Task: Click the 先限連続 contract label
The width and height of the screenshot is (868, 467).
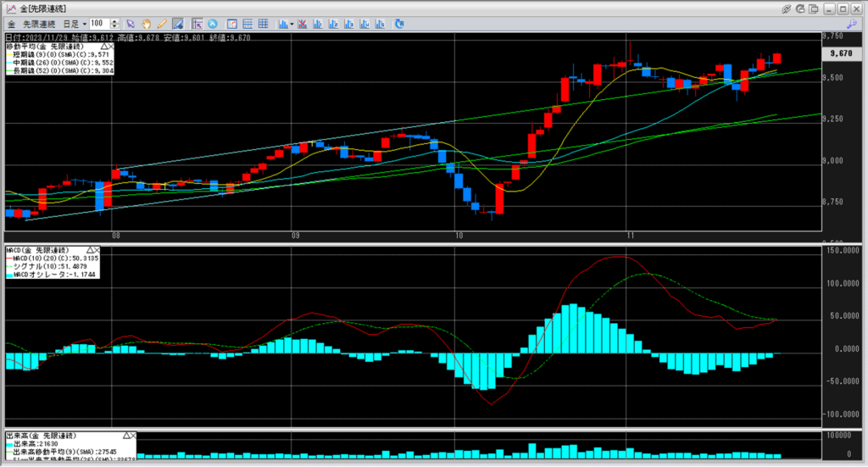Action: (x=39, y=25)
